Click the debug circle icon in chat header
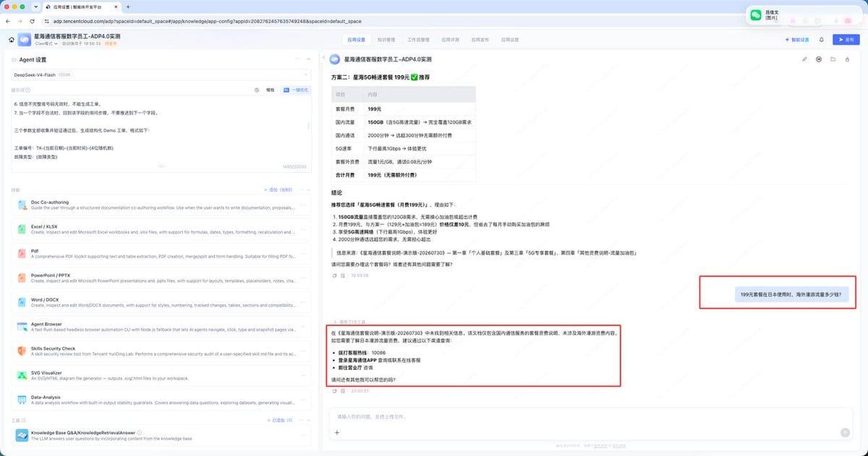The image size is (868, 456). (x=819, y=59)
